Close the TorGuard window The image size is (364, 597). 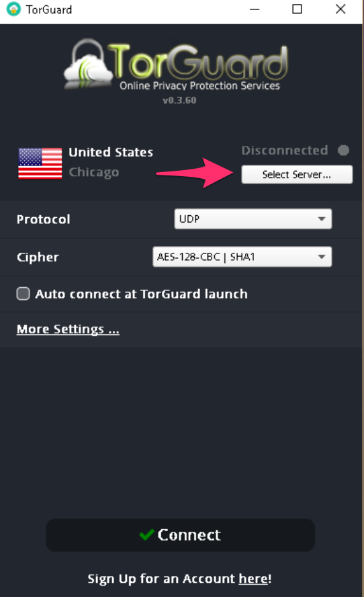340,9
